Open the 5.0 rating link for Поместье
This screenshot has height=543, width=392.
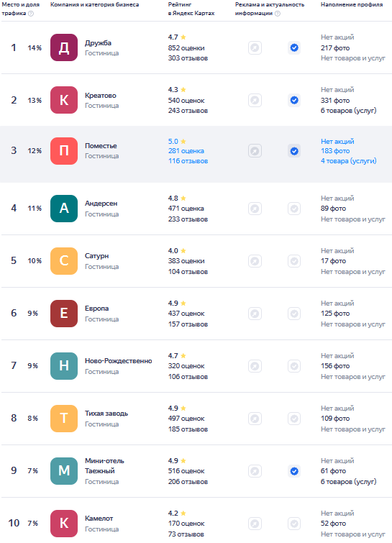click(177, 141)
